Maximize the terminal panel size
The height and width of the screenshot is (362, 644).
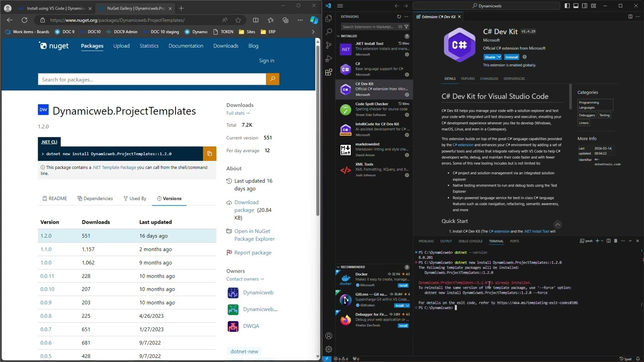(630, 241)
